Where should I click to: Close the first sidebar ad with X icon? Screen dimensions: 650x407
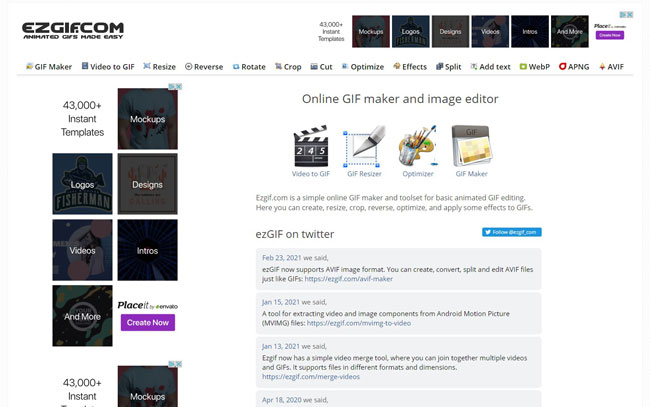click(179, 87)
